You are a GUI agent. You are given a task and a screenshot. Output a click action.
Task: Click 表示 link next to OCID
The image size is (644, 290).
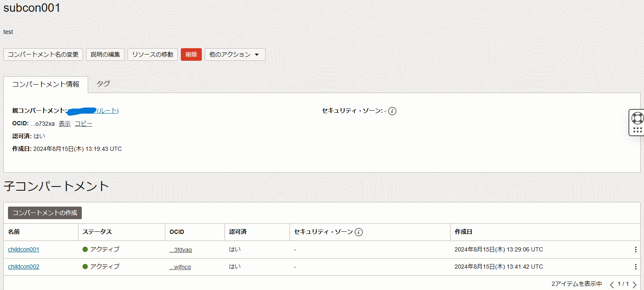tap(65, 124)
